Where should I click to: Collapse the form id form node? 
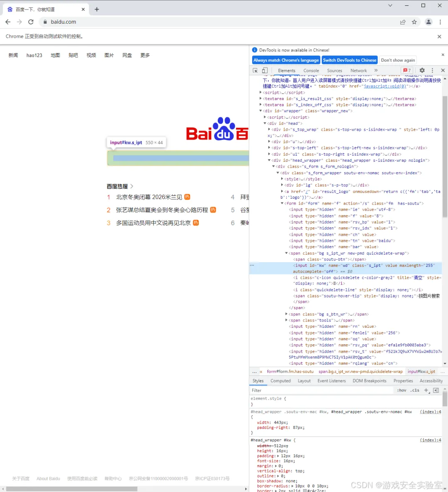click(x=282, y=203)
